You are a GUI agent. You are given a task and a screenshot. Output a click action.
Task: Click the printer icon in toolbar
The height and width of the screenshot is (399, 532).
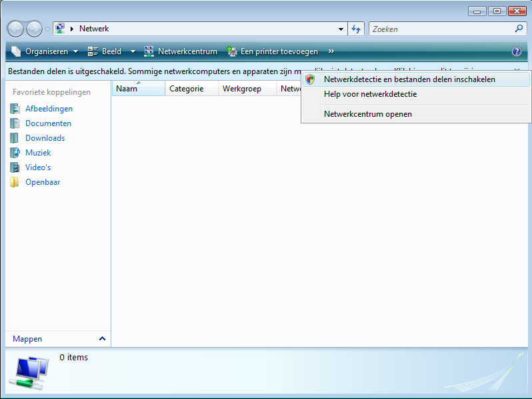point(232,51)
